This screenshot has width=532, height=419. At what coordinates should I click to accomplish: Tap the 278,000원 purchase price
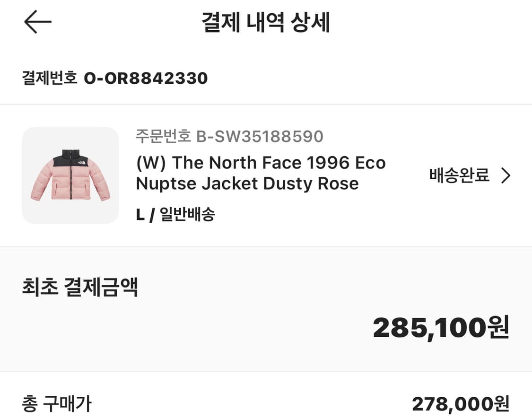tap(461, 405)
